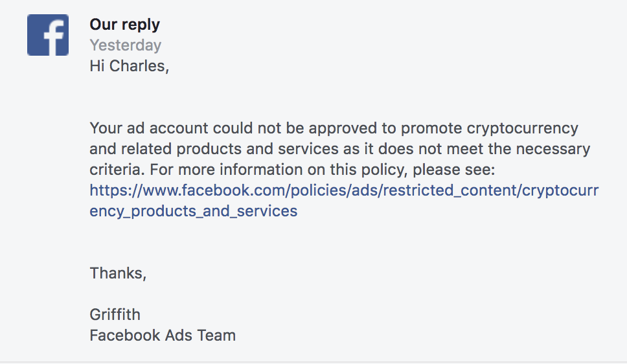Screen dimensions: 627x364
Task: Click the "Yesterday" timestamp
Action: pos(125,45)
